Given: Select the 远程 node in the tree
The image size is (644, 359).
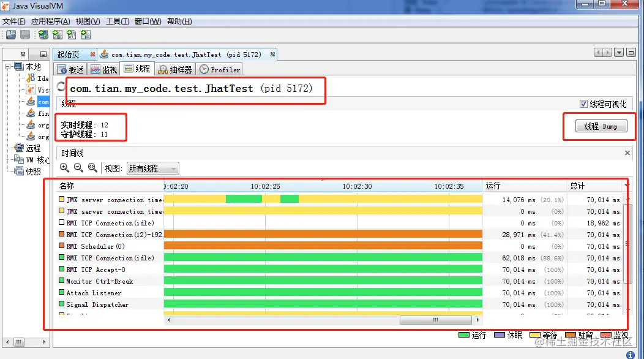Looking at the screenshot, I should [x=28, y=148].
